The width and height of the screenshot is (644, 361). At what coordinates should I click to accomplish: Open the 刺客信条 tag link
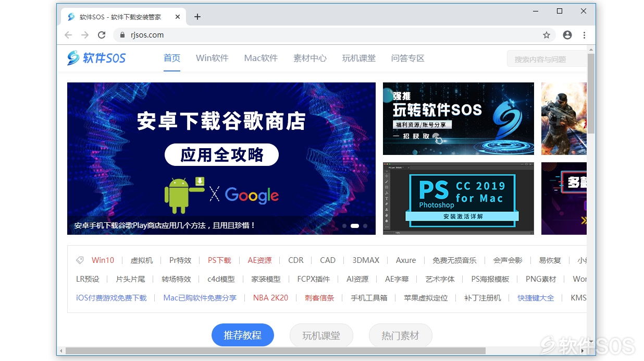click(319, 297)
